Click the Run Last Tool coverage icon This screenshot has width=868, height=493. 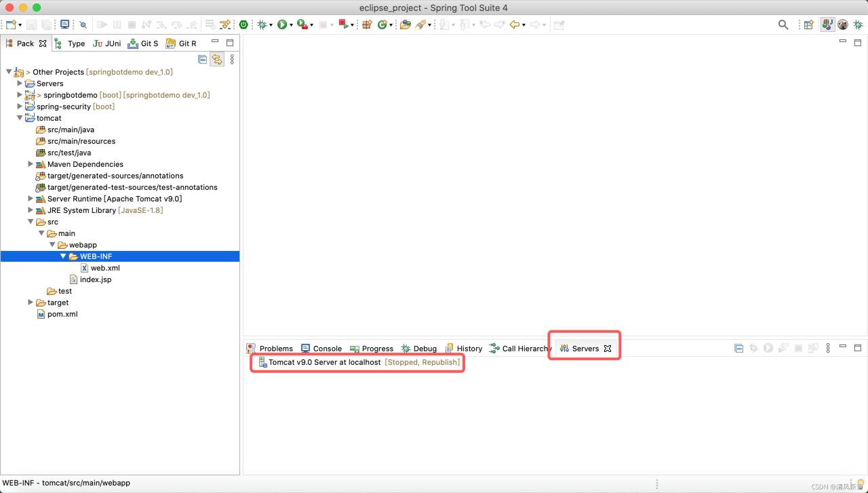[302, 24]
